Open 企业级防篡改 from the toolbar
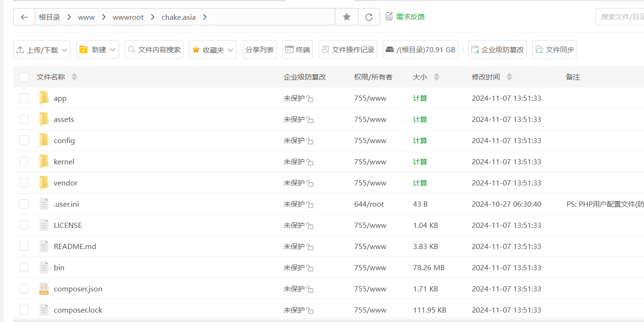 [497, 49]
